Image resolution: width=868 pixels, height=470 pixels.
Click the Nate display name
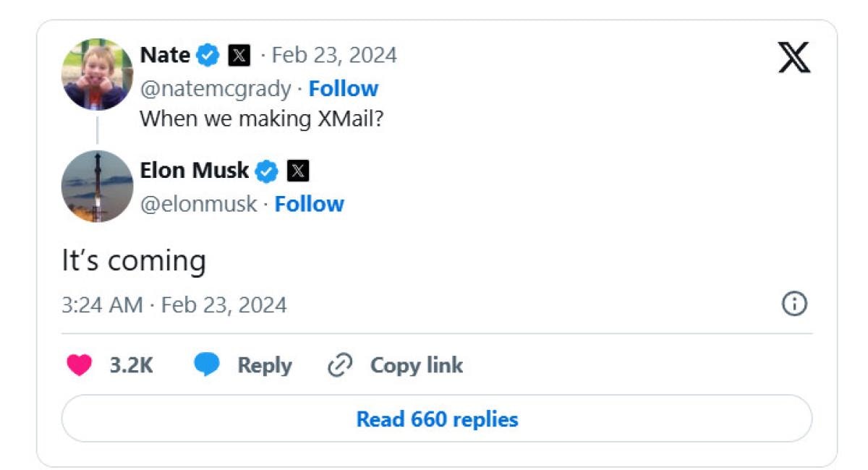click(x=165, y=55)
